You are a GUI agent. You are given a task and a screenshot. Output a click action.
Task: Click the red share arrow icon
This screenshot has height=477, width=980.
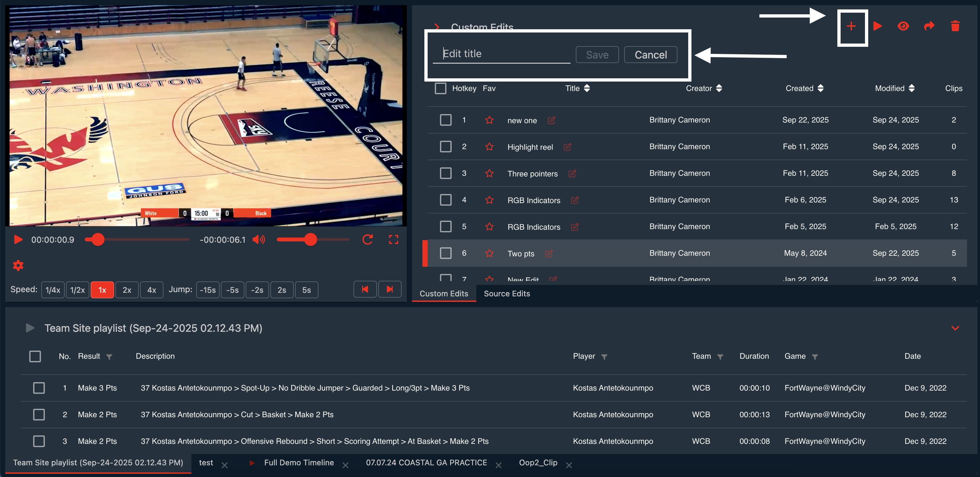929,26
